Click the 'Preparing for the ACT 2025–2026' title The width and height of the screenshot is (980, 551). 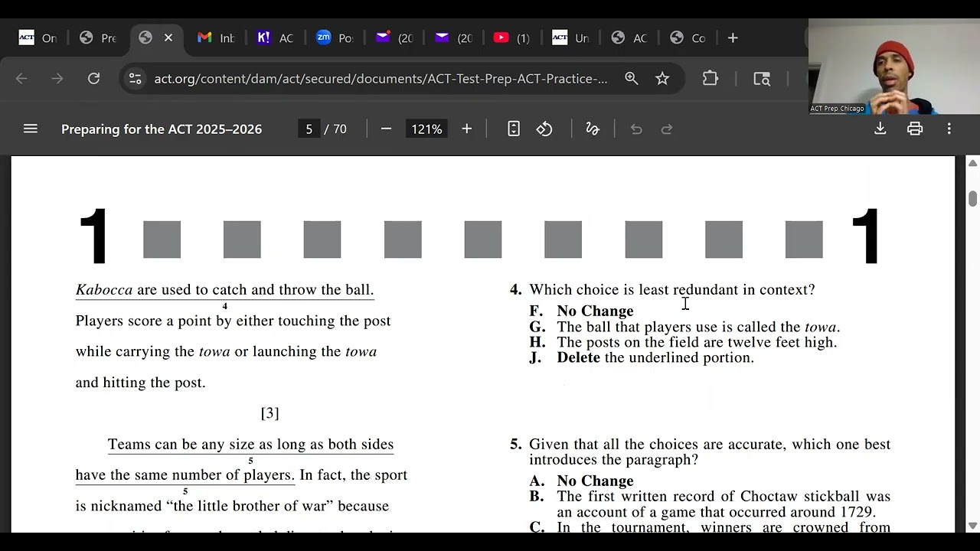(x=162, y=129)
